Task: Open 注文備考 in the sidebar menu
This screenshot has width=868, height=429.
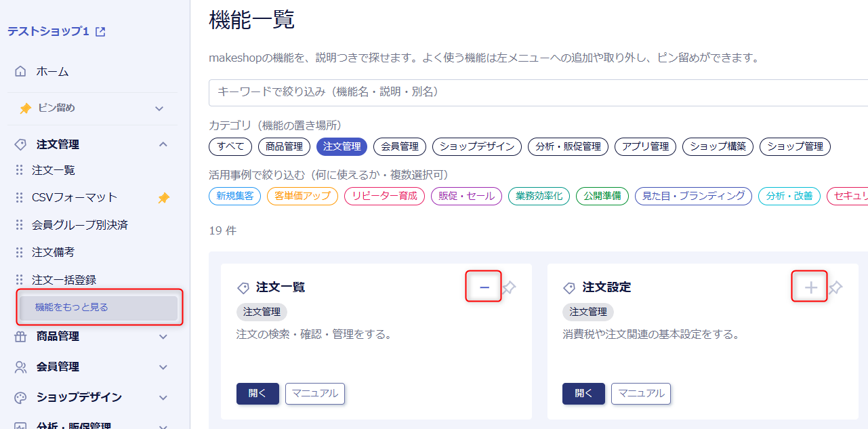Action: 54,252
